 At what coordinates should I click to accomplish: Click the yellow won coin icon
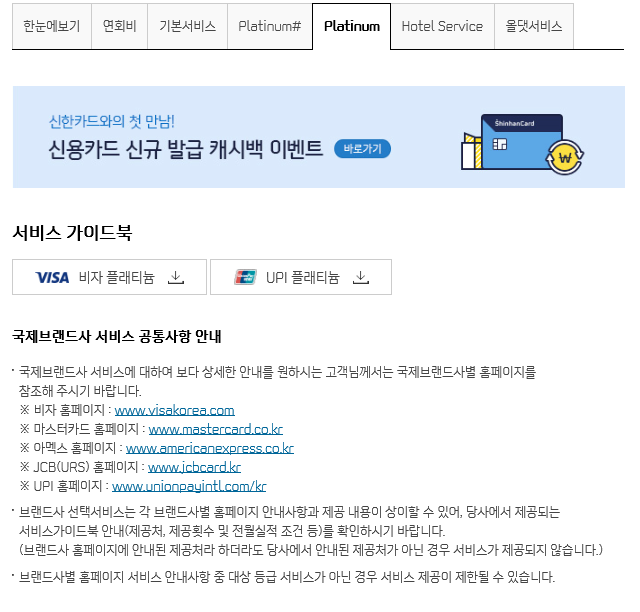click(565, 157)
